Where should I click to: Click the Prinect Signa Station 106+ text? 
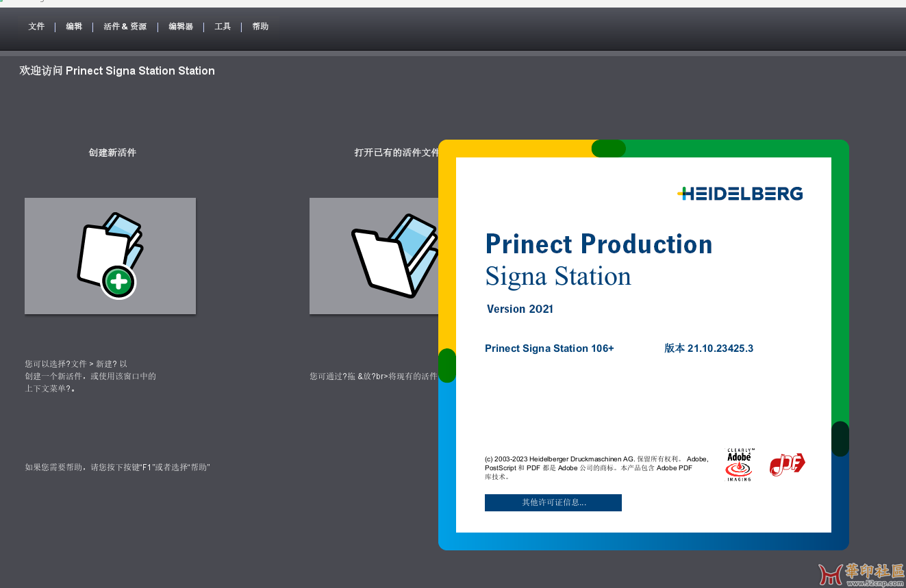(549, 348)
